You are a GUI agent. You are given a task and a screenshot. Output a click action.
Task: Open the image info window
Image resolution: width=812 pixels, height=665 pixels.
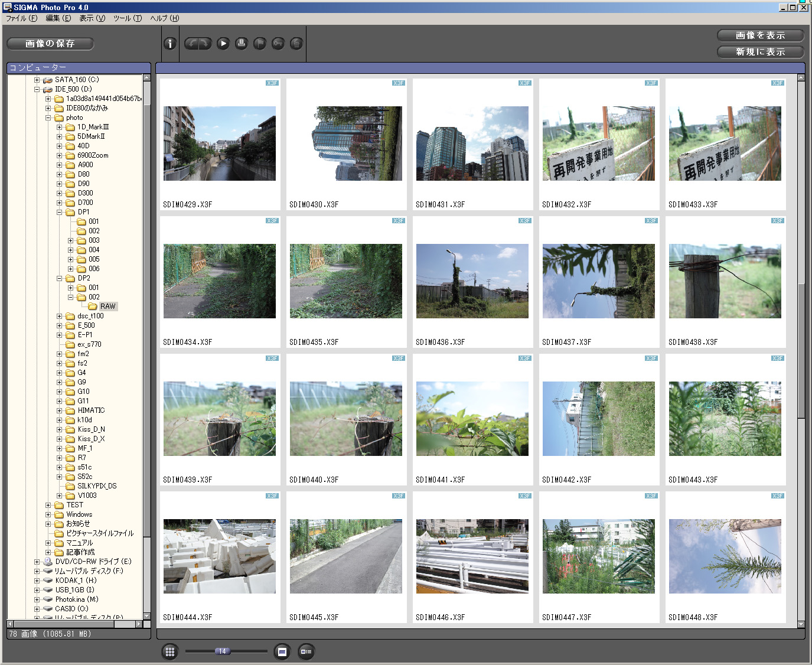[x=169, y=43]
